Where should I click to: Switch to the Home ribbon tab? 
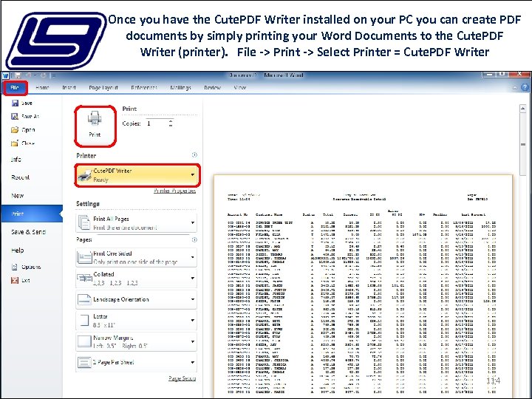tap(42, 87)
